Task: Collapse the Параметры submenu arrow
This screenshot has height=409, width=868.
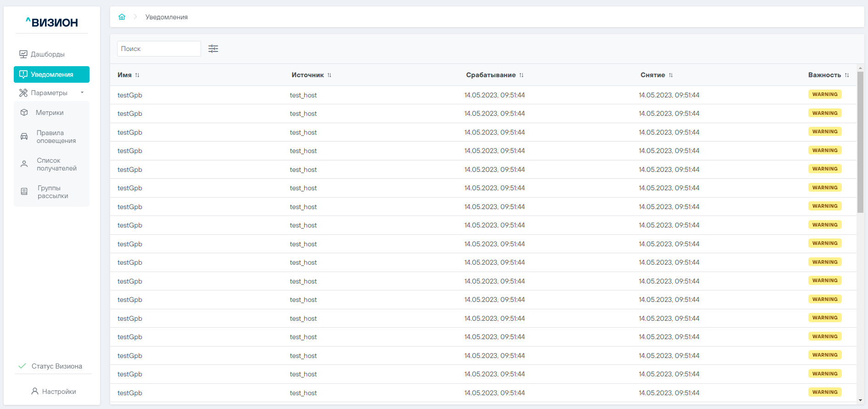Action: 82,93
